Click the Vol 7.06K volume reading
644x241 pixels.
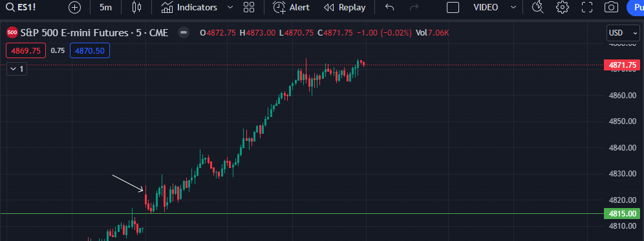tap(433, 33)
